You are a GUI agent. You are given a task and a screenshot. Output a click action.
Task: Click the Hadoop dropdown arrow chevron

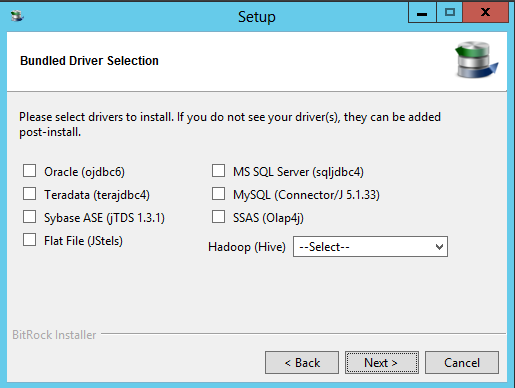(439, 247)
